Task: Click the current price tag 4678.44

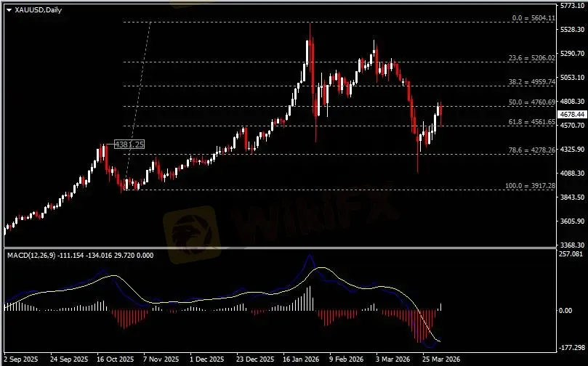Action: [x=572, y=114]
